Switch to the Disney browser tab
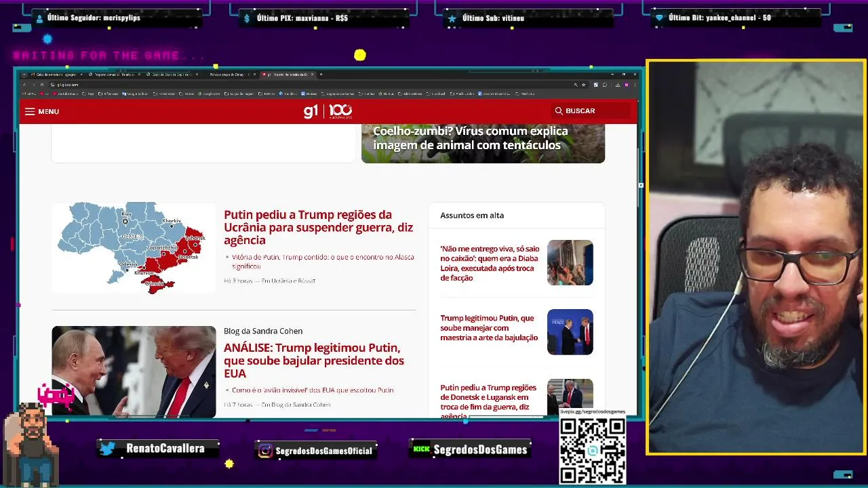The height and width of the screenshot is (488, 868). click(x=232, y=75)
